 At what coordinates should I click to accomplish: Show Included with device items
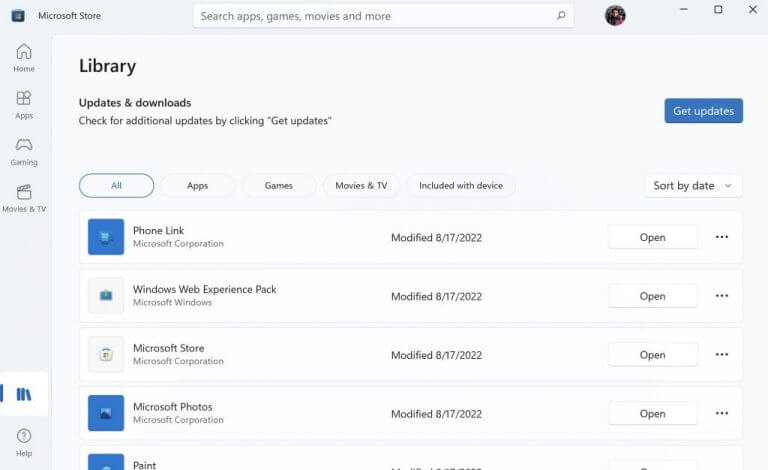tap(461, 186)
